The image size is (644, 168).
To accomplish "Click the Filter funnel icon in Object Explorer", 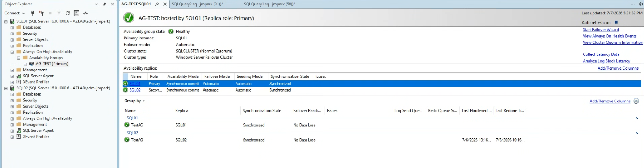I will click(59, 13).
